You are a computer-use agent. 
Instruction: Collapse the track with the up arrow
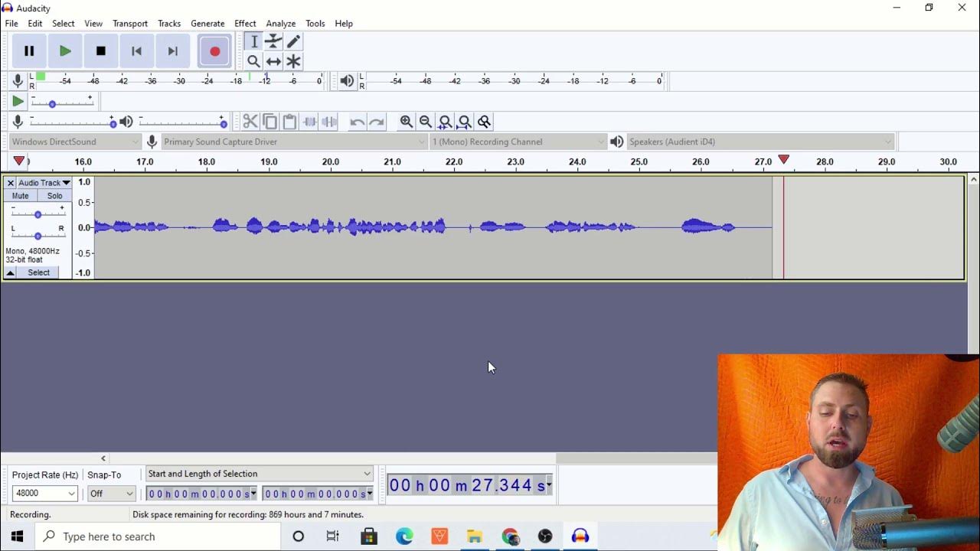tap(11, 272)
